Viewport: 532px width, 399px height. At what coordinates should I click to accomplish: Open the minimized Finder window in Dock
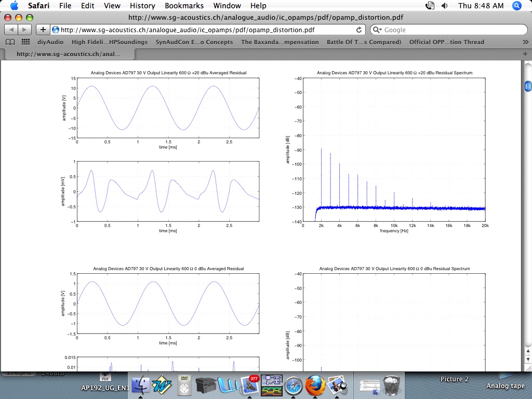(x=370, y=388)
